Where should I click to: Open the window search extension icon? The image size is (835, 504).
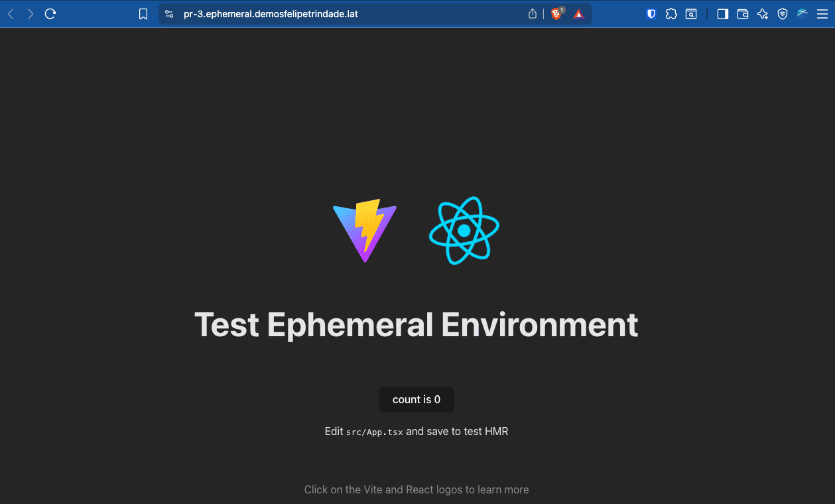(x=691, y=14)
